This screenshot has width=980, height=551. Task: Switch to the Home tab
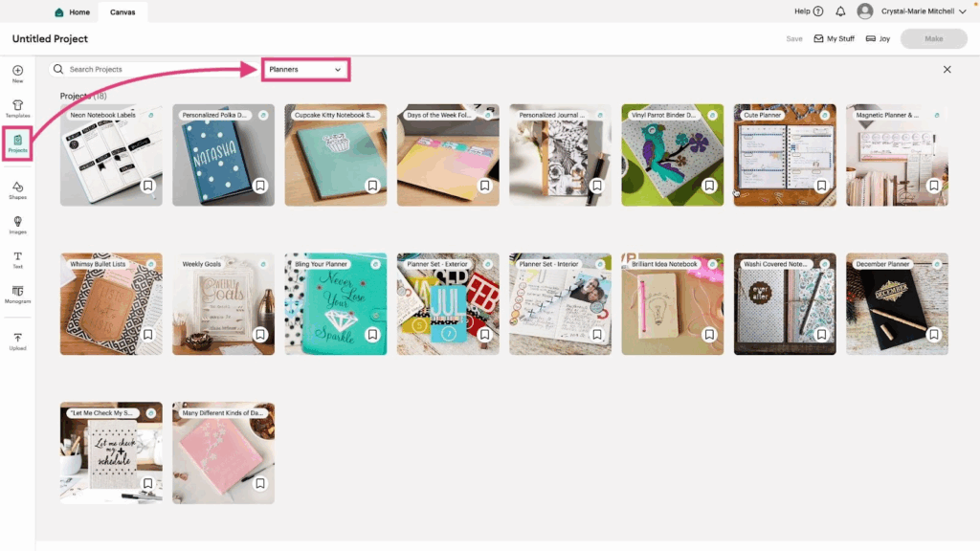point(72,11)
